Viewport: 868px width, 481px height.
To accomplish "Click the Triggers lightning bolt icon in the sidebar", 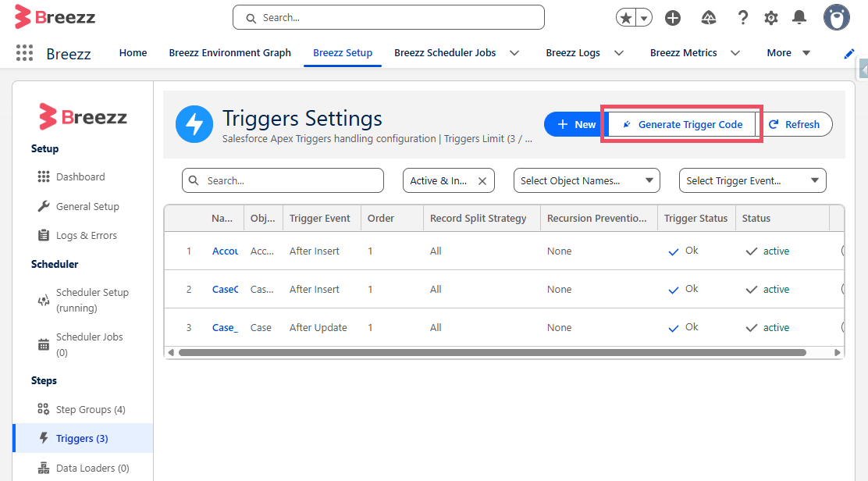I will tap(43, 438).
